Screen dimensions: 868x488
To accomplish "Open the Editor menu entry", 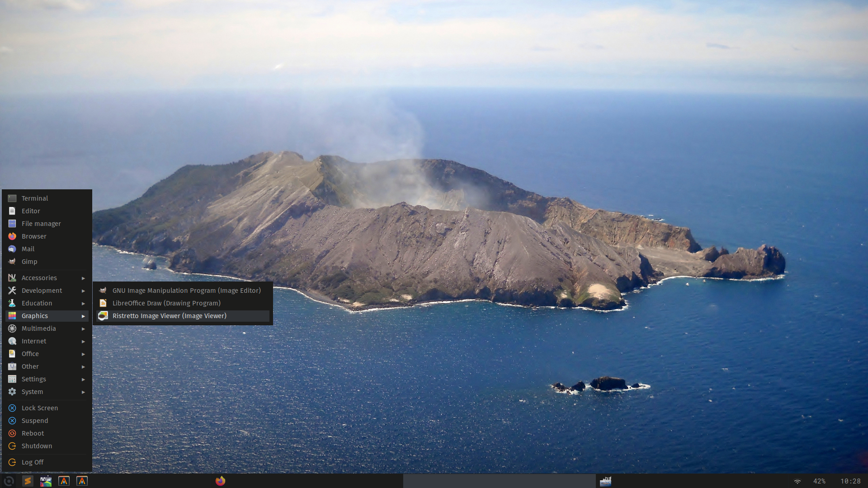I will click(x=47, y=211).
